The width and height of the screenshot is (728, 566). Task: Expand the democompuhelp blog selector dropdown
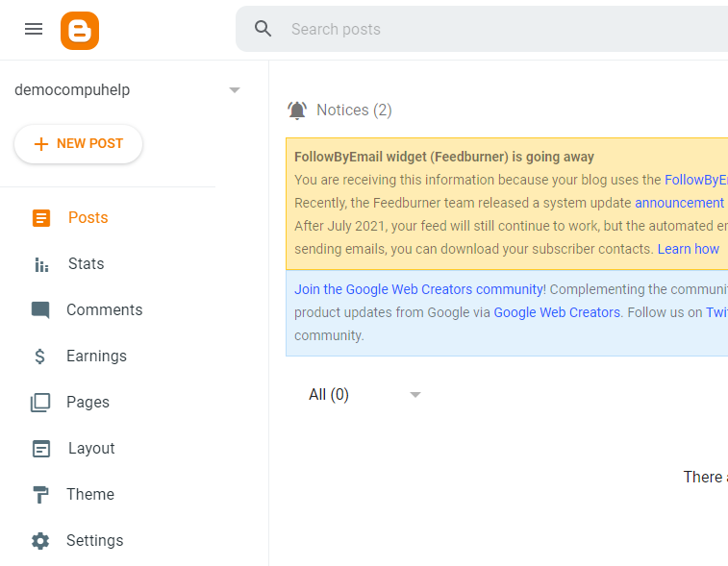pos(235,90)
